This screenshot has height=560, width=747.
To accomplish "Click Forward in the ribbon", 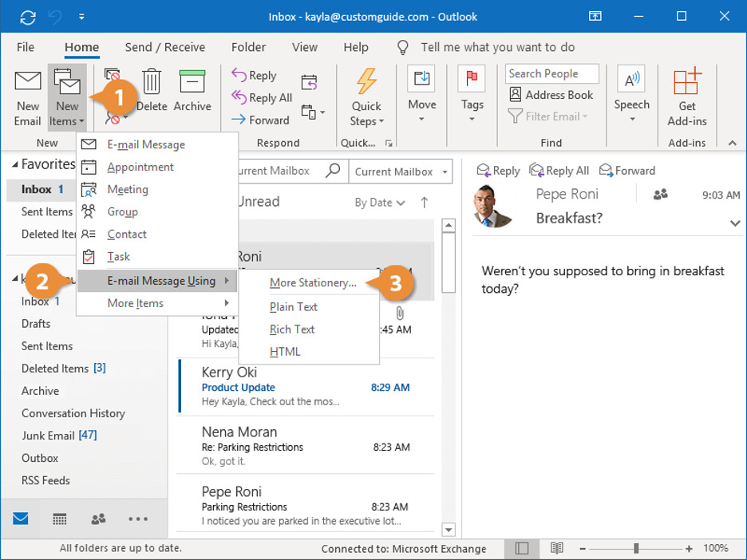I will click(260, 120).
